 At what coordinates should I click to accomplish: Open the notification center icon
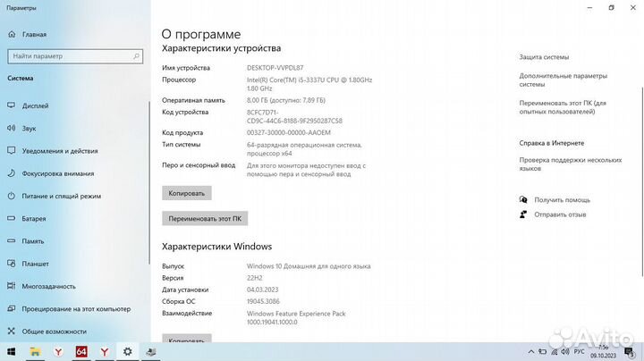629,352
